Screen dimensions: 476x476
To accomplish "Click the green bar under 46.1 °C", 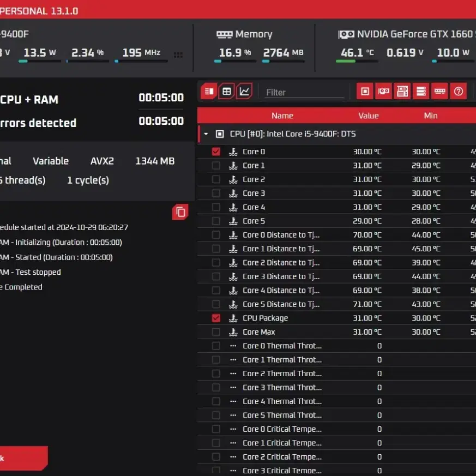I will coord(357,61).
